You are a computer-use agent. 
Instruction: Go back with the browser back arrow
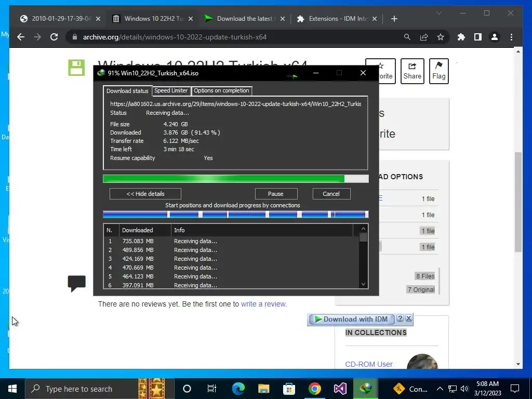pos(21,37)
